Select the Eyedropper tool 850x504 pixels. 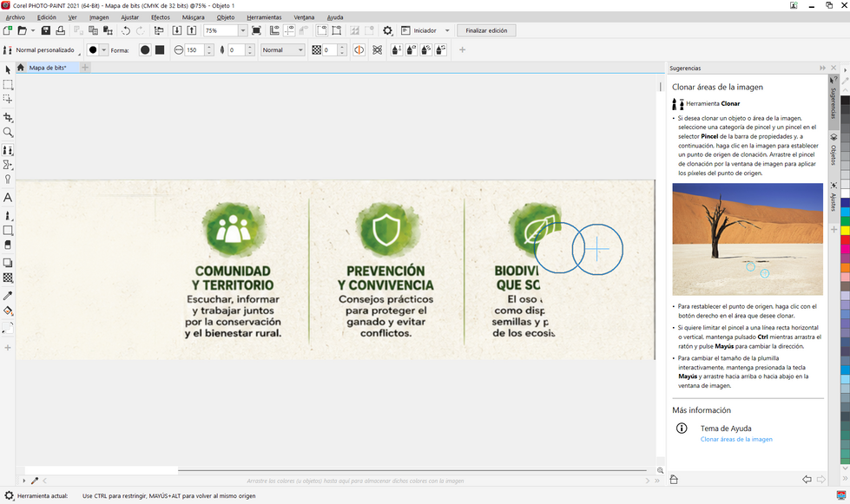point(8,296)
